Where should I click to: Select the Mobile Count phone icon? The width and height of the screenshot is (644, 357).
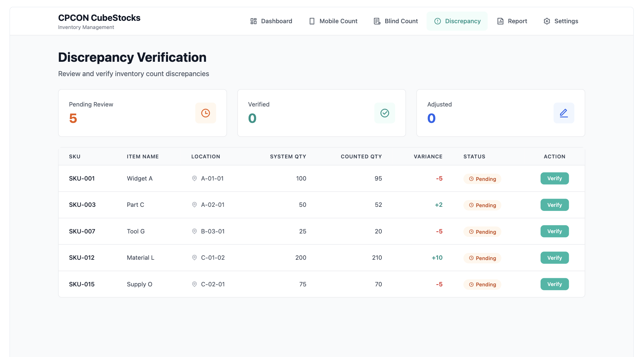point(311,21)
